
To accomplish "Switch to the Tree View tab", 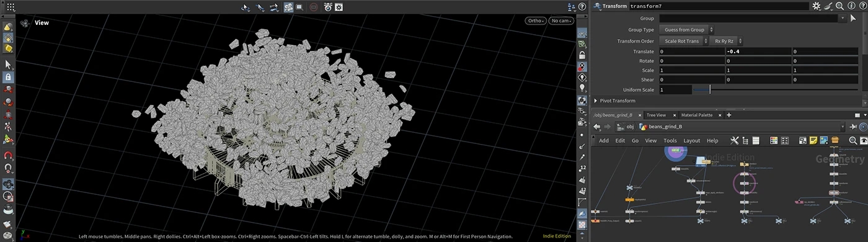I will click(x=656, y=115).
